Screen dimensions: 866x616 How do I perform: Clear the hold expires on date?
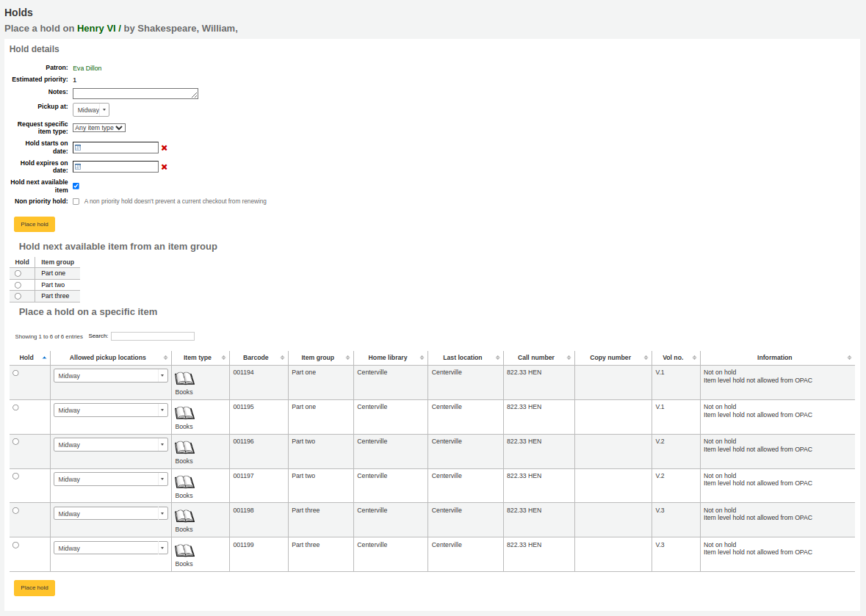[164, 167]
